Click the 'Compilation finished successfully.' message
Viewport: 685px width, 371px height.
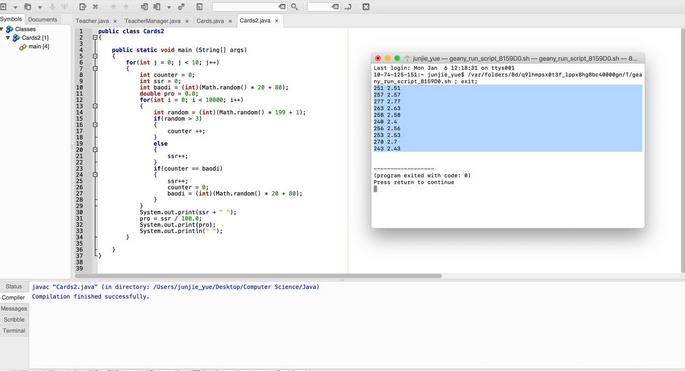(x=90, y=297)
